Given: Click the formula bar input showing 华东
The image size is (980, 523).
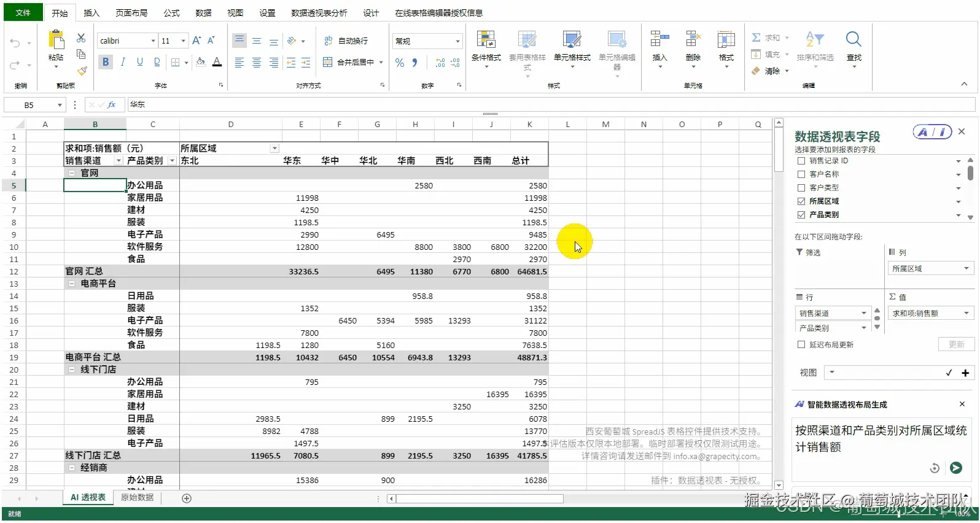Looking at the screenshot, I should (551, 105).
